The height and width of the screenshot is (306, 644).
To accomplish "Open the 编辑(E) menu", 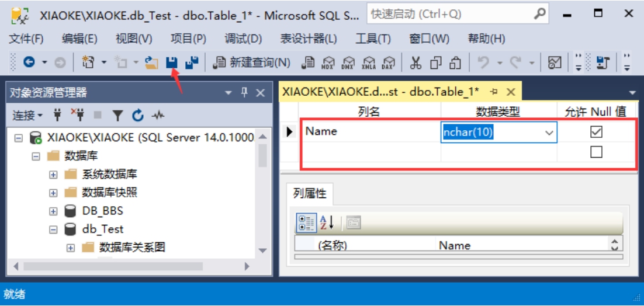I will [79, 39].
